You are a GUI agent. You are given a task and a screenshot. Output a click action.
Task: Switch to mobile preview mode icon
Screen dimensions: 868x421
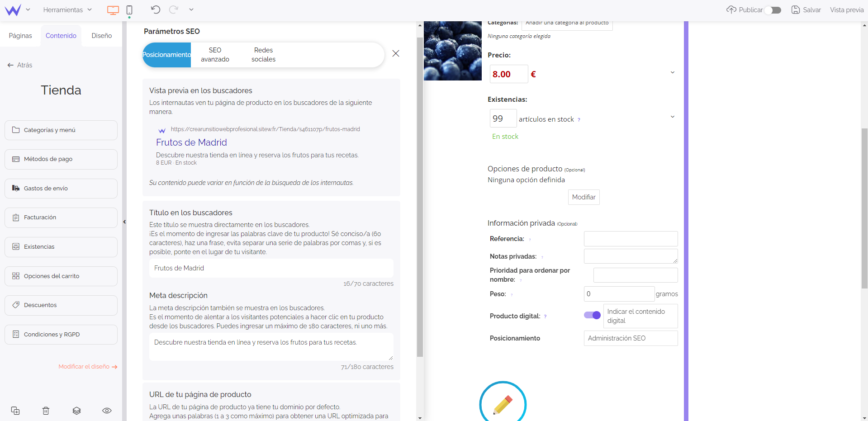(x=129, y=10)
